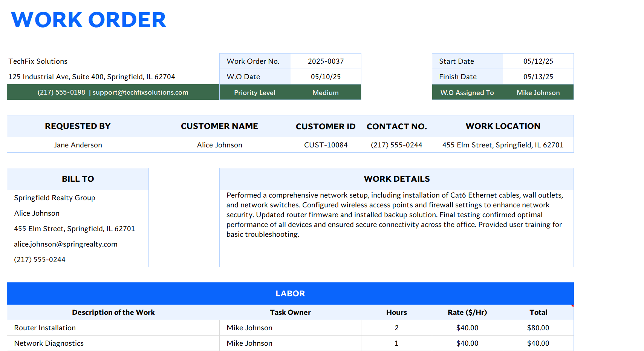Select the Router Installation row description
Screen dimensions: 644x351
[45, 328]
